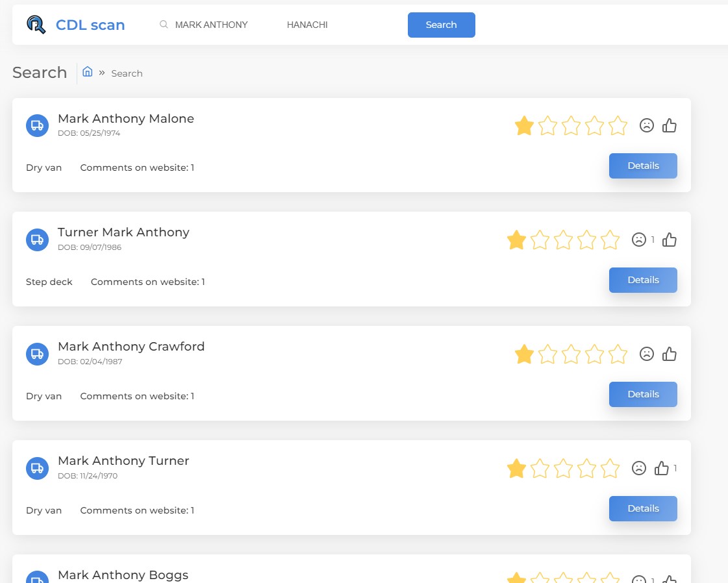Click sad face for Mark Anthony Crawford
This screenshot has width=728, height=583.
point(646,354)
